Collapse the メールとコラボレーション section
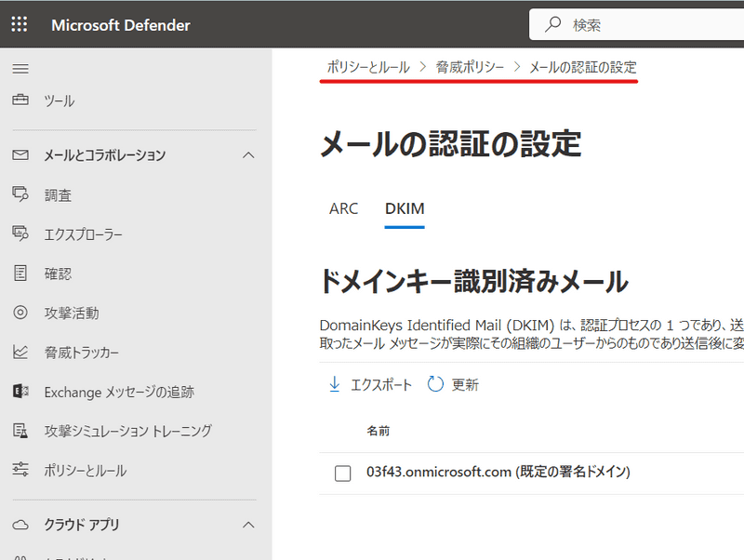The image size is (744, 560). (248, 155)
